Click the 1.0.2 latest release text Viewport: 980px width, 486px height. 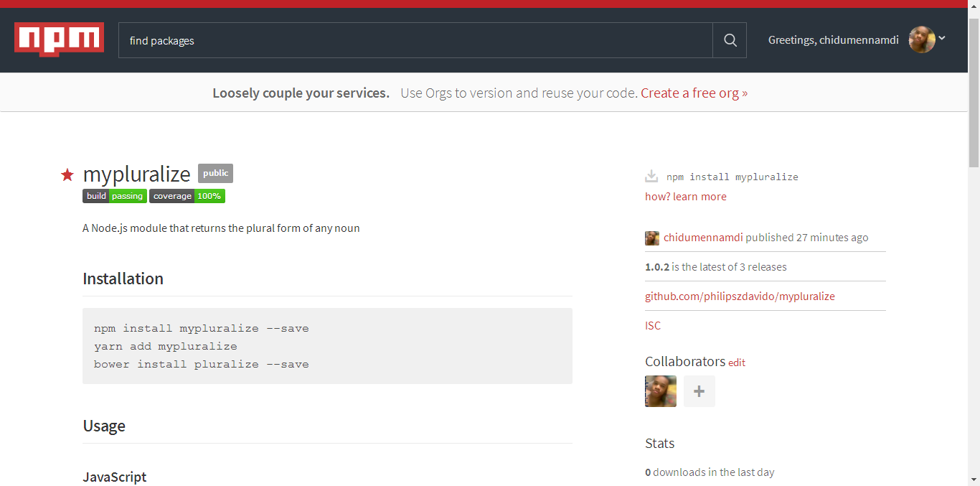(x=716, y=267)
